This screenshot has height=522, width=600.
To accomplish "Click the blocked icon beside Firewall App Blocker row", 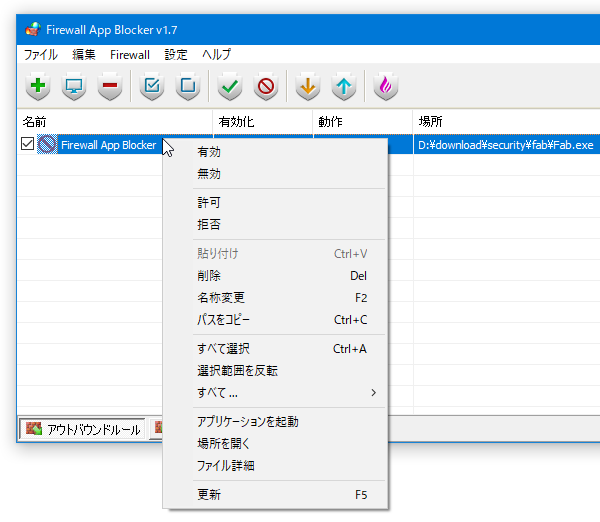I will click(47, 144).
